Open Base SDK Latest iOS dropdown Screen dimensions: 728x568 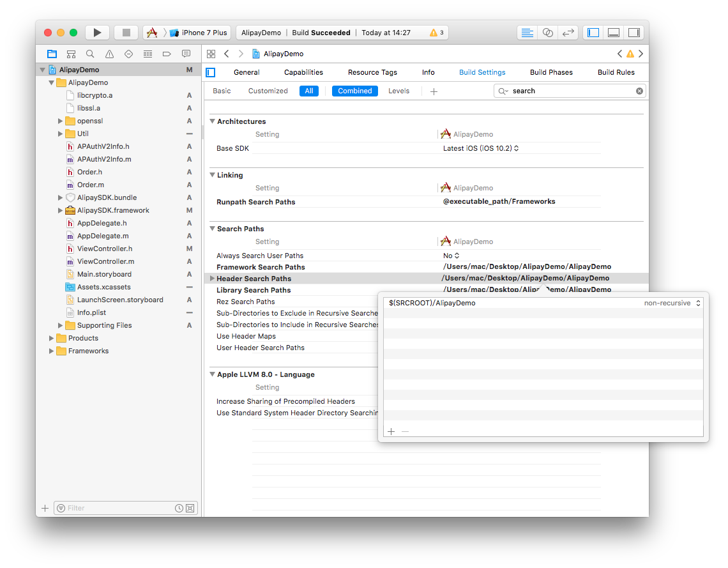[x=480, y=148]
